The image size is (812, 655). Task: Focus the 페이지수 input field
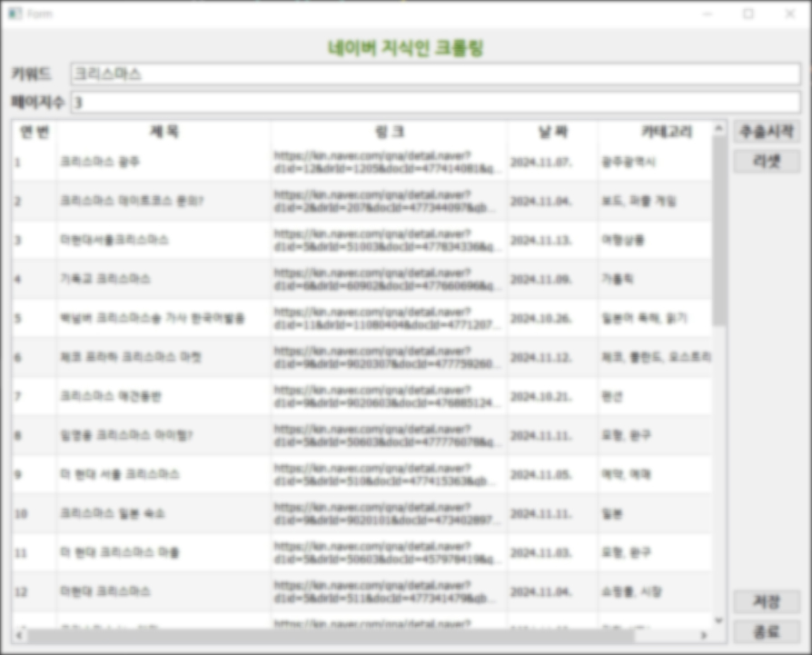[436, 103]
